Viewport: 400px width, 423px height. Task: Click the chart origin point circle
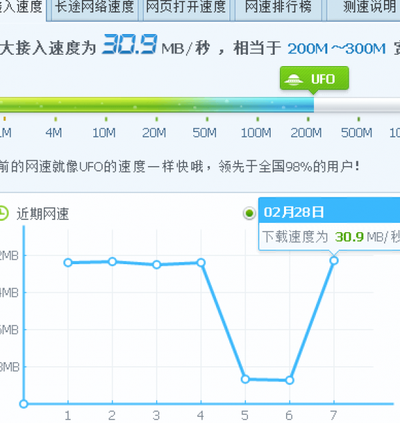tap(24, 404)
